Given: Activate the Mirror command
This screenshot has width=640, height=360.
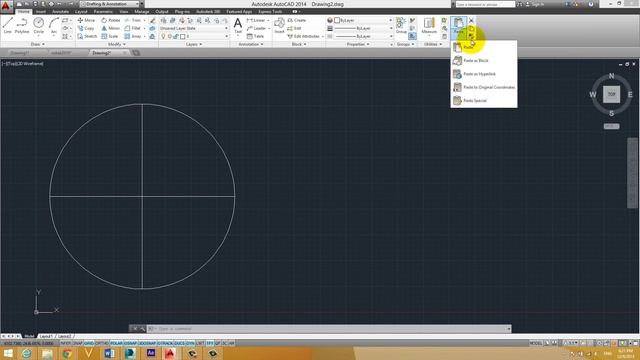Looking at the screenshot, I should [111, 28].
